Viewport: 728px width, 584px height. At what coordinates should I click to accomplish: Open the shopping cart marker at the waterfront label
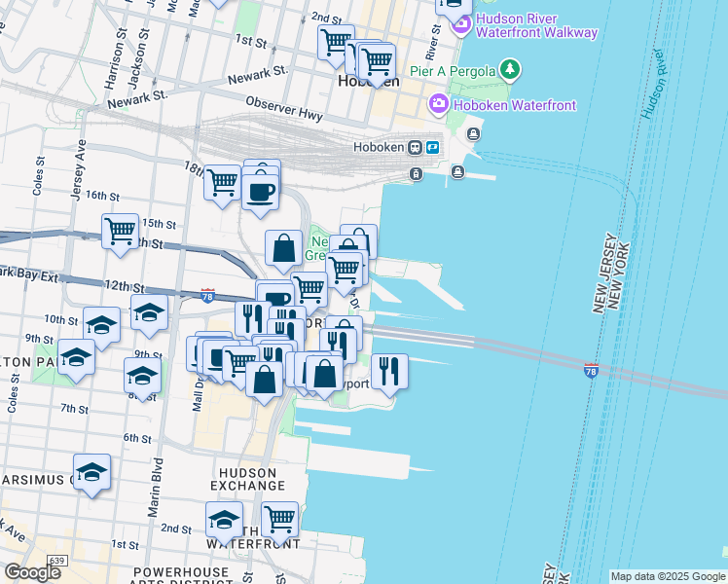point(279,523)
